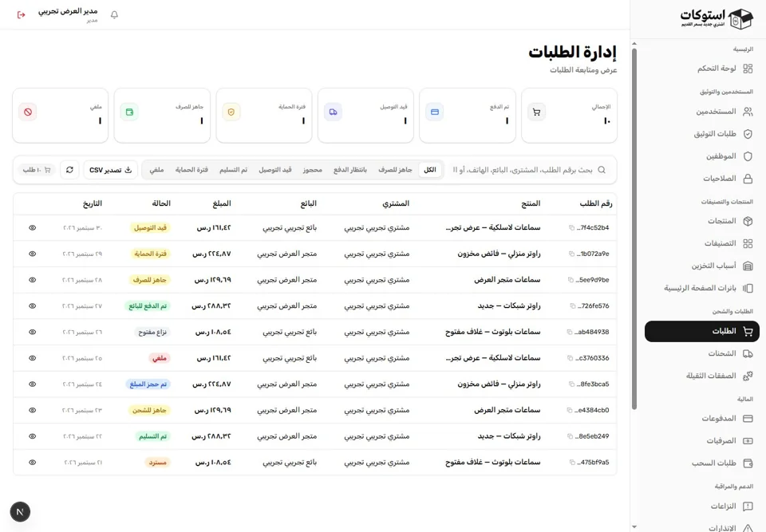View order c3760336 details eye icon
766x532 pixels.
[x=32, y=358]
